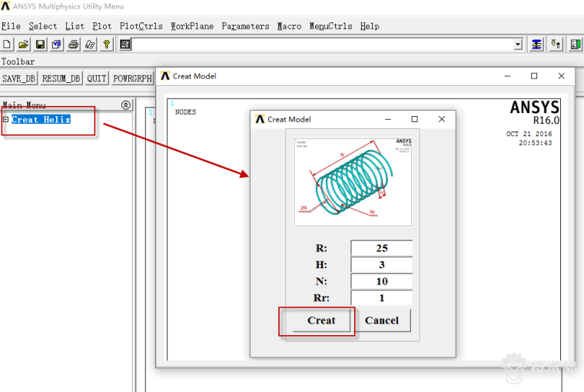The height and width of the screenshot is (392, 584).
Task: Open ANSYS file icon in toolbar
Action: click(x=24, y=45)
